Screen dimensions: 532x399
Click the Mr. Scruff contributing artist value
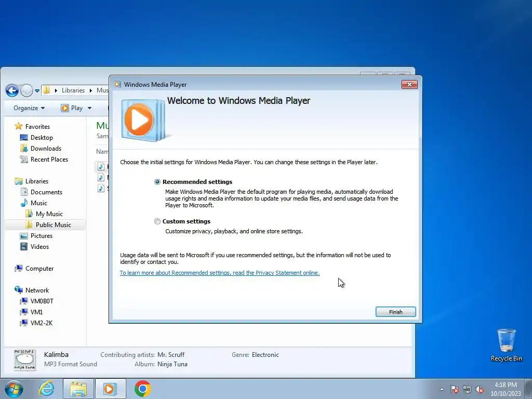170,354
